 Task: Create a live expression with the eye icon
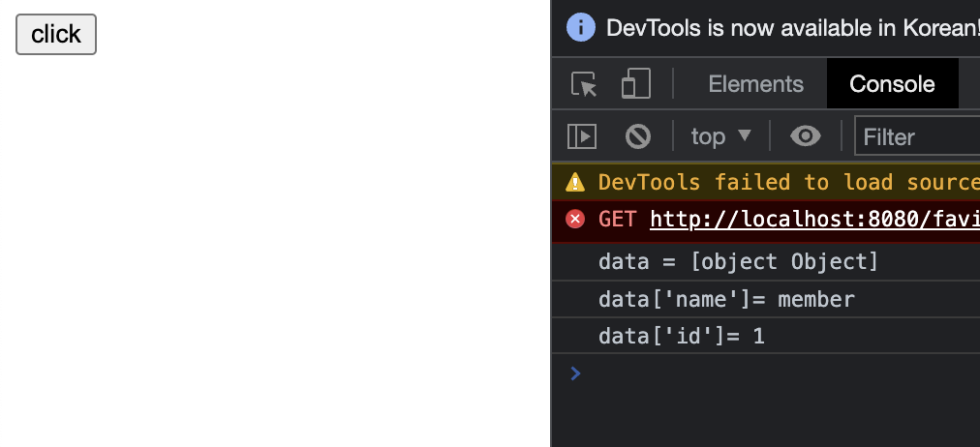(805, 136)
